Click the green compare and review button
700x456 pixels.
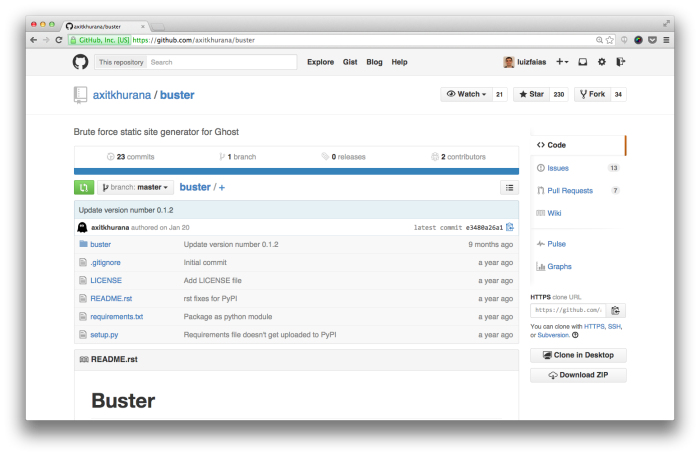84,188
